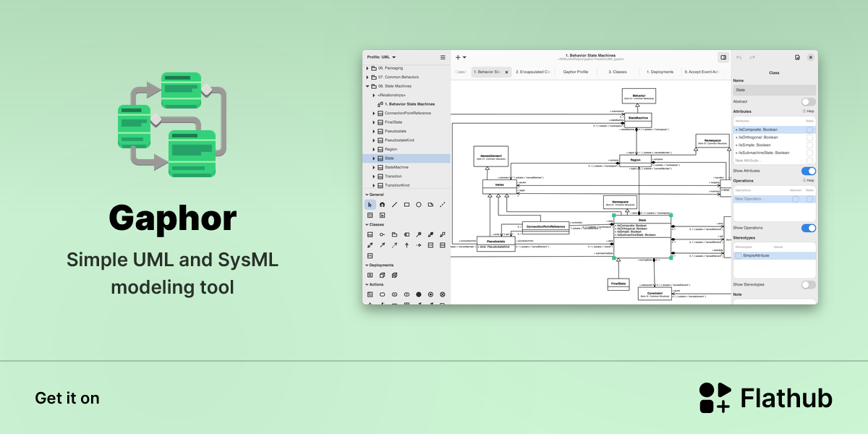Expand the 07. Common Behaviors tree node
Image resolution: width=868 pixels, height=434 pixels.
click(x=367, y=77)
